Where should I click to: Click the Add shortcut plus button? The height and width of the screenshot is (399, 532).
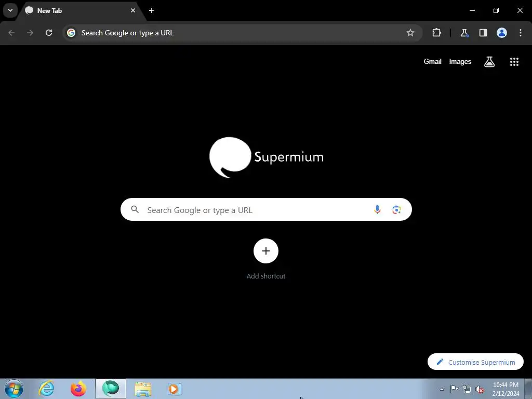[x=266, y=251]
